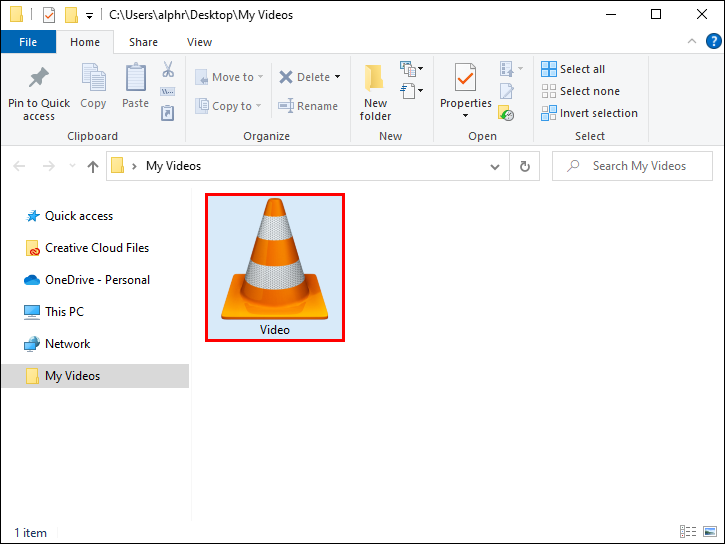Open the Easy access dropdown

tap(411, 91)
